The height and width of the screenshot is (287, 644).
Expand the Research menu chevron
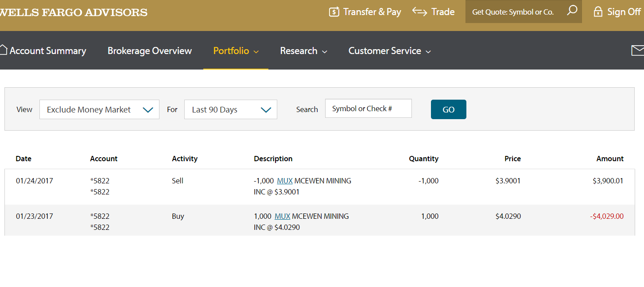[x=325, y=52]
